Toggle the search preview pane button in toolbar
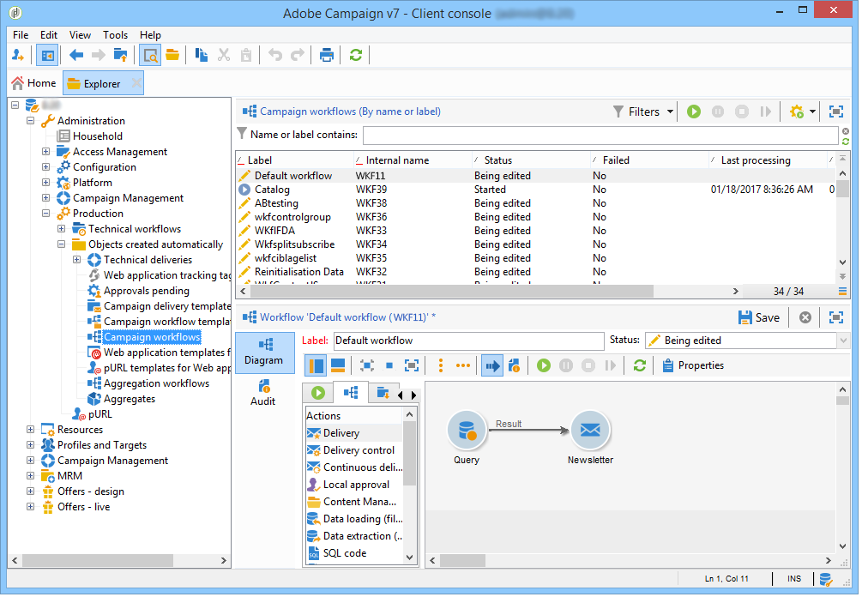The width and height of the screenshot is (868, 609). [150, 56]
